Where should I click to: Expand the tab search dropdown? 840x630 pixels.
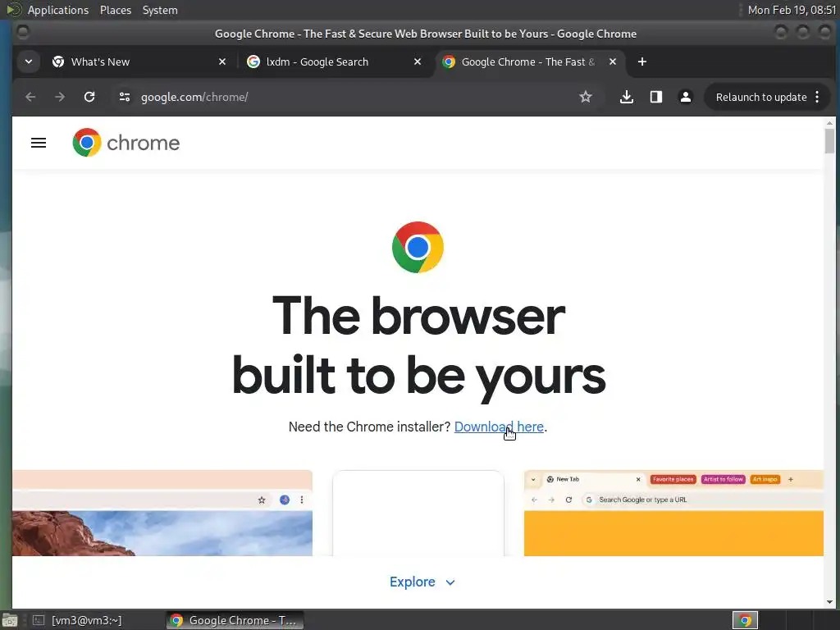tap(29, 62)
